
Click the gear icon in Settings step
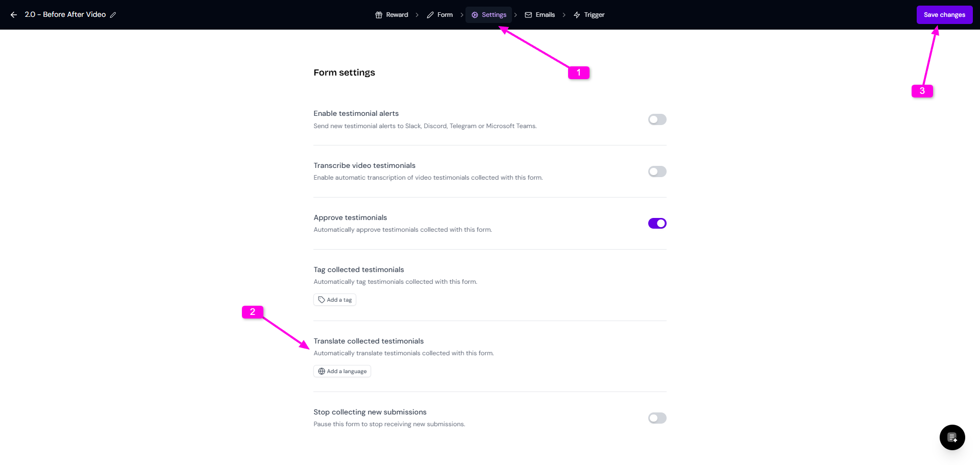[x=475, y=15]
